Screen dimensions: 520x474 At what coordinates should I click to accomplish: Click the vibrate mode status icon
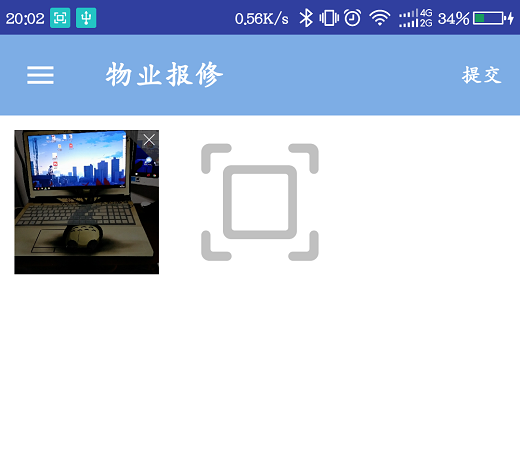click(329, 18)
